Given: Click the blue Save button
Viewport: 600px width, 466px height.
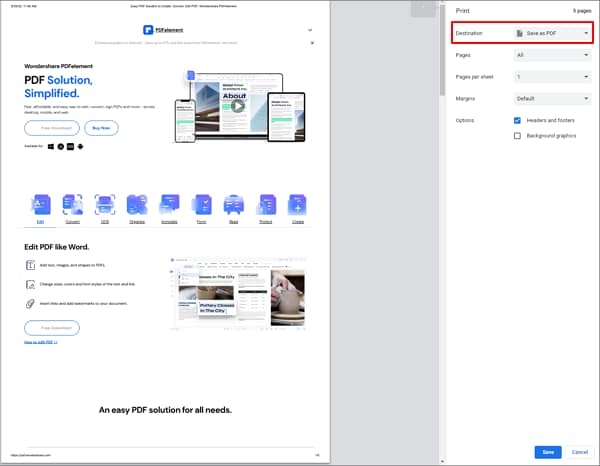Looking at the screenshot, I should 548,452.
